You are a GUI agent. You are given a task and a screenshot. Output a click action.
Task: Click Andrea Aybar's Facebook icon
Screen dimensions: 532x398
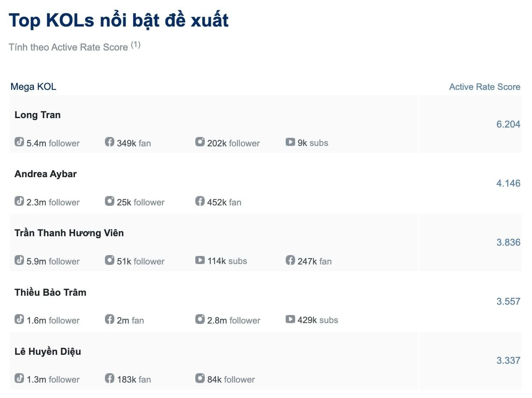(x=200, y=201)
